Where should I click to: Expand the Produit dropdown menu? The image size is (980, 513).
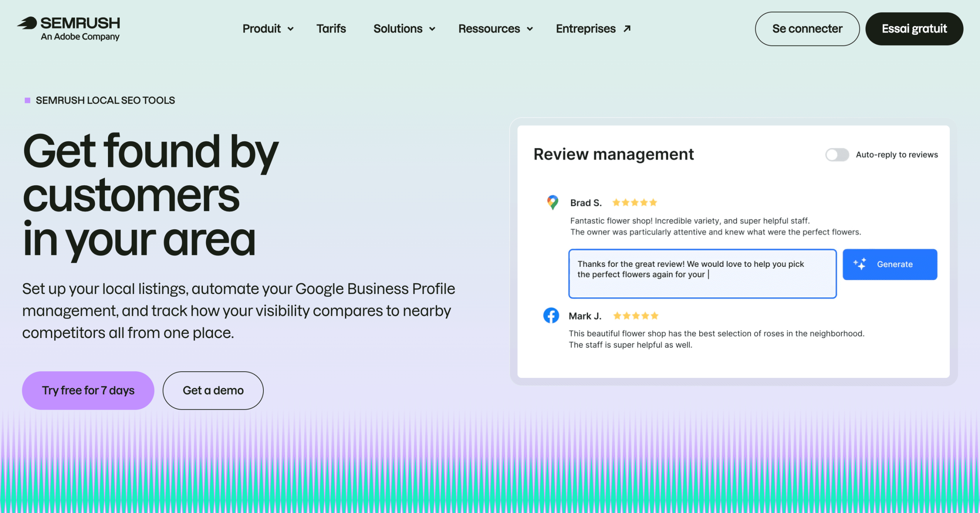[268, 29]
